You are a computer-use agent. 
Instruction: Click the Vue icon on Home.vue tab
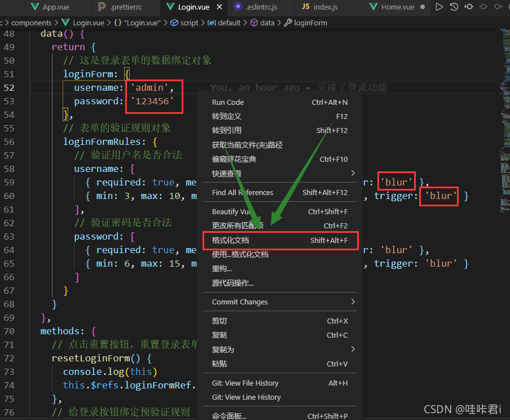coord(373,7)
